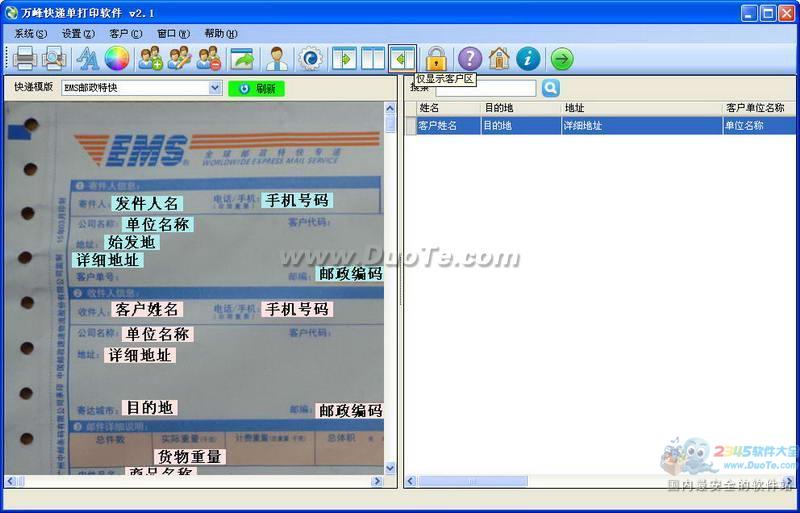The height and width of the screenshot is (513, 800).
Task: Click the green 刷新 refresh button
Action: (x=257, y=88)
